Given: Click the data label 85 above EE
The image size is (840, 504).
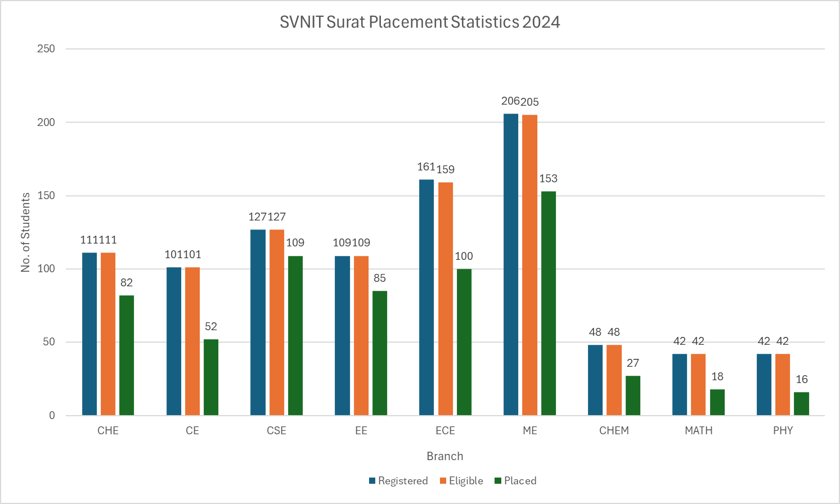Looking at the screenshot, I should click(380, 278).
